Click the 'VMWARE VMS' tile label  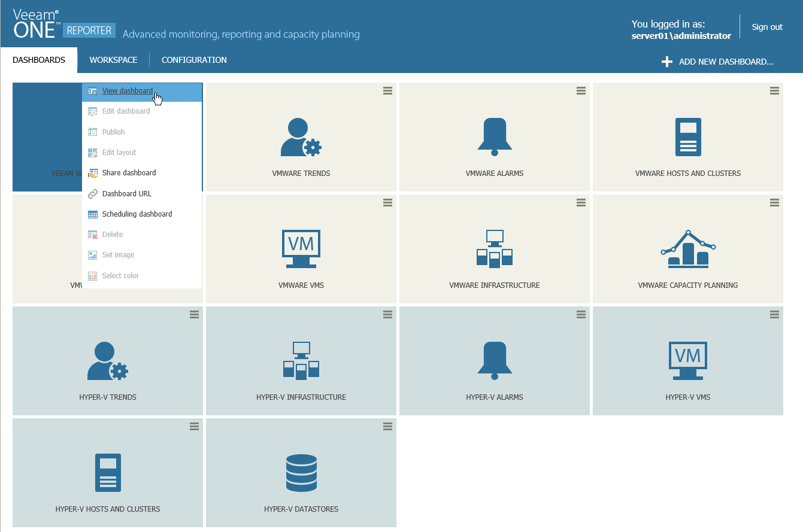coord(301,285)
